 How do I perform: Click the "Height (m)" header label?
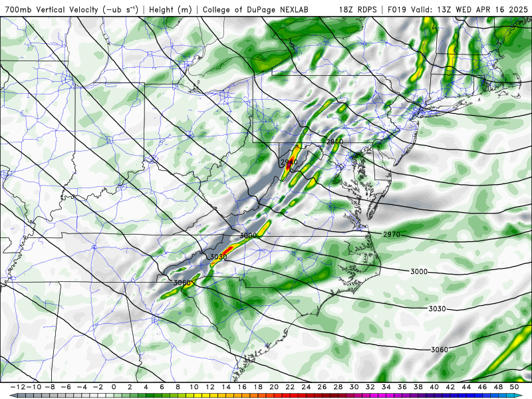[x=170, y=9]
